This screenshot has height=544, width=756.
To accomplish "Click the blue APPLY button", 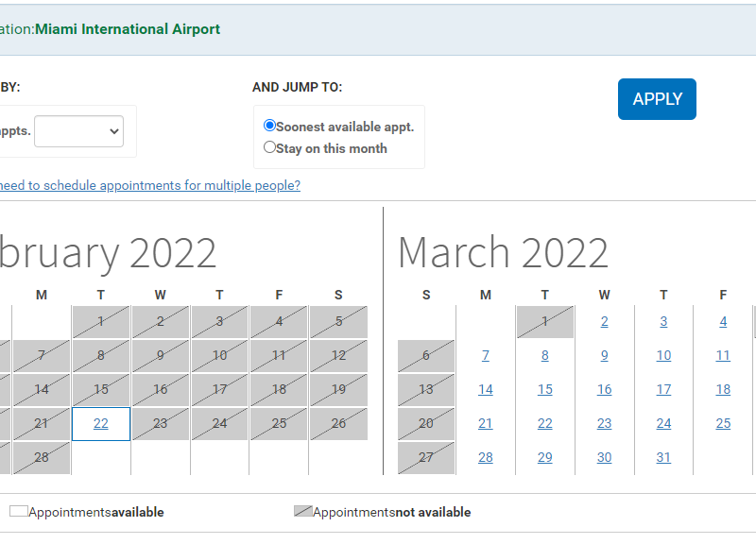I will [657, 99].
